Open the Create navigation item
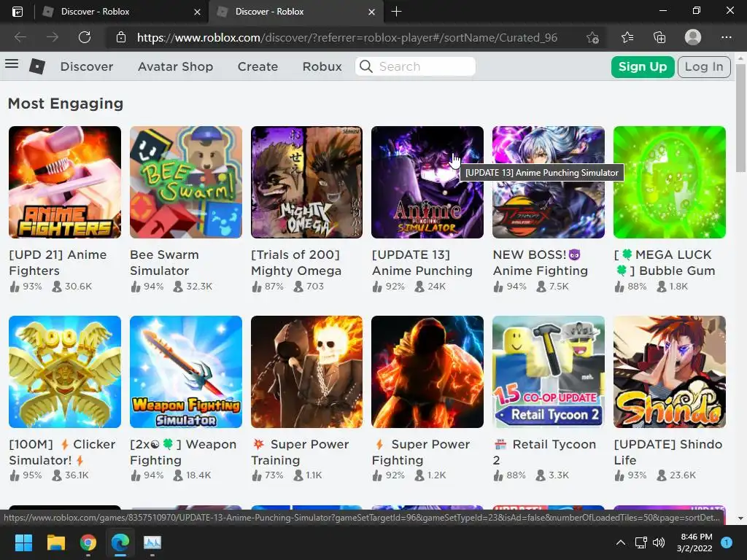 coord(258,66)
